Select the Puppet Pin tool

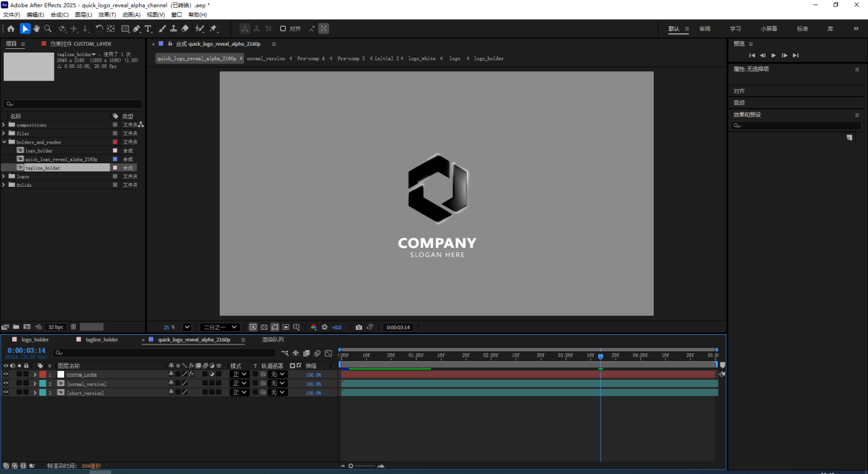214,29
